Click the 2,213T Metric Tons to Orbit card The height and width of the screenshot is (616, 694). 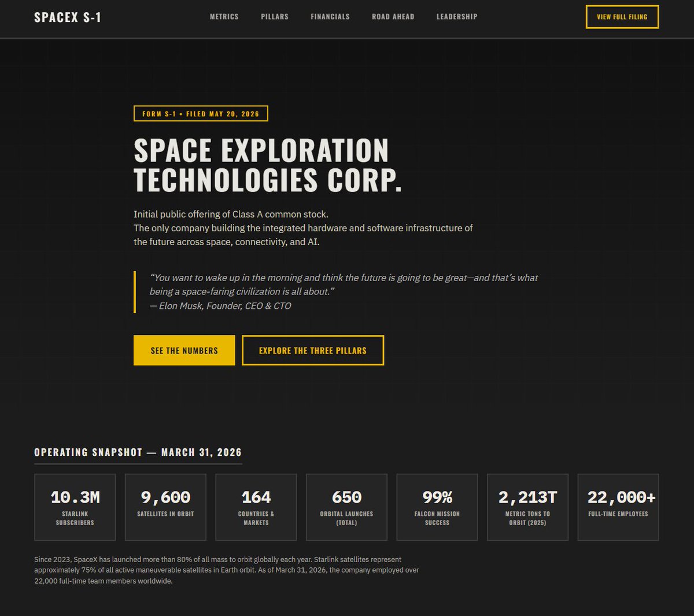tap(527, 507)
